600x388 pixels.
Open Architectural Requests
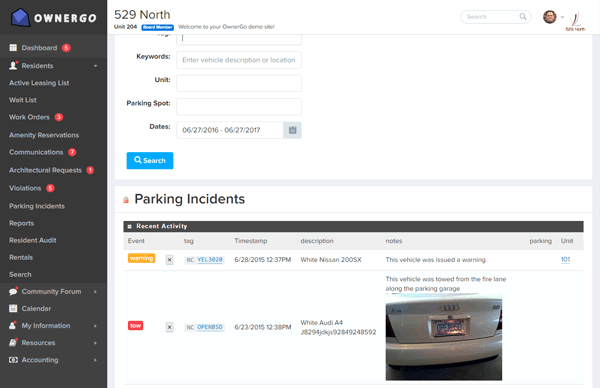tap(45, 170)
